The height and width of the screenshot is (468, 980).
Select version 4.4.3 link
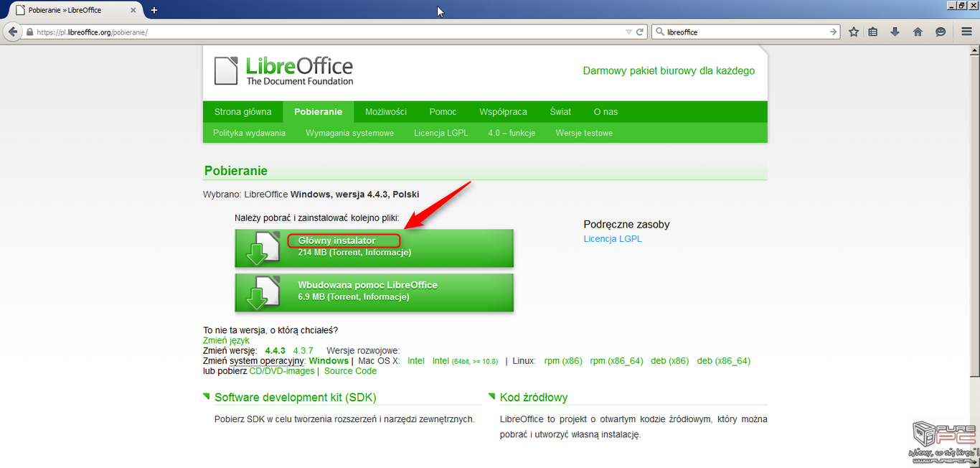(x=275, y=350)
